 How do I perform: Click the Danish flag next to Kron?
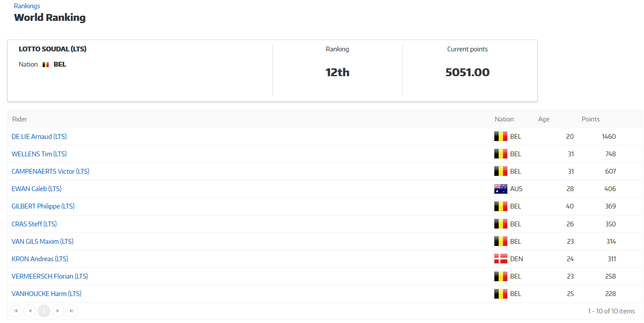click(500, 259)
